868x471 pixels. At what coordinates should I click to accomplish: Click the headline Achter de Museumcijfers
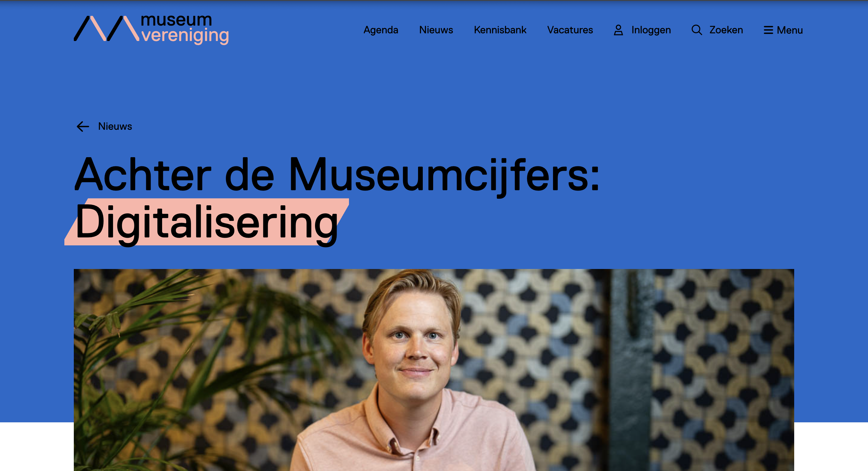pyautogui.click(x=337, y=175)
